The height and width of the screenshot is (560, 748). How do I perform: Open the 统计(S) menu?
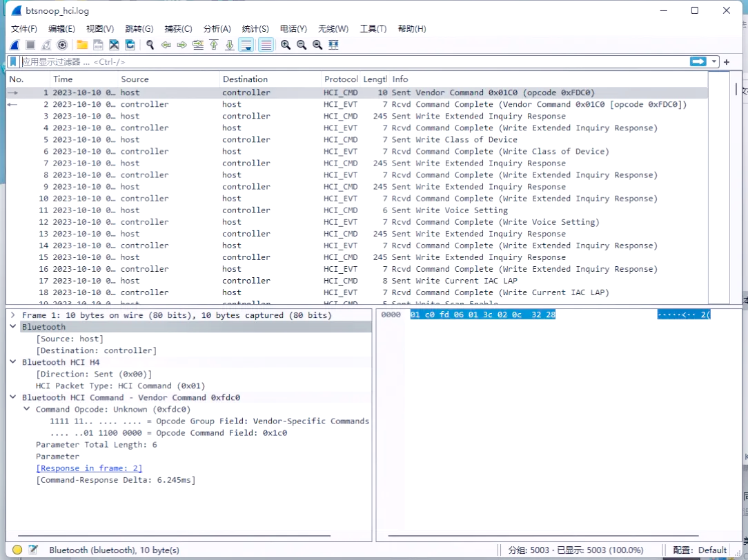point(255,28)
